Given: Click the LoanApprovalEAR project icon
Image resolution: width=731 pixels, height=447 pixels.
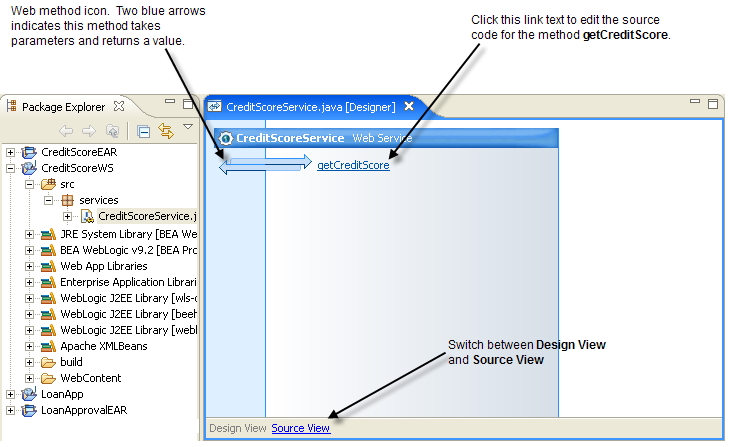Looking at the screenshot, I should click(x=29, y=410).
